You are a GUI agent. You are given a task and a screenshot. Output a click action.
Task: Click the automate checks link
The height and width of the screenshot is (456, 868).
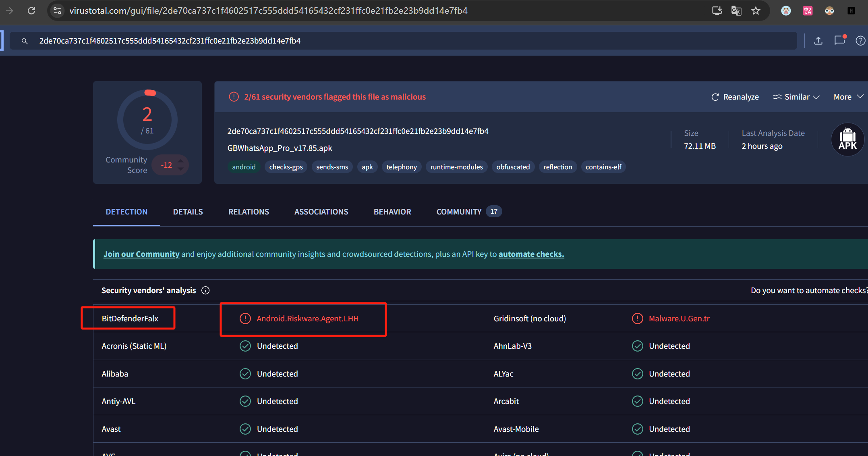click(x=531, y=254)
